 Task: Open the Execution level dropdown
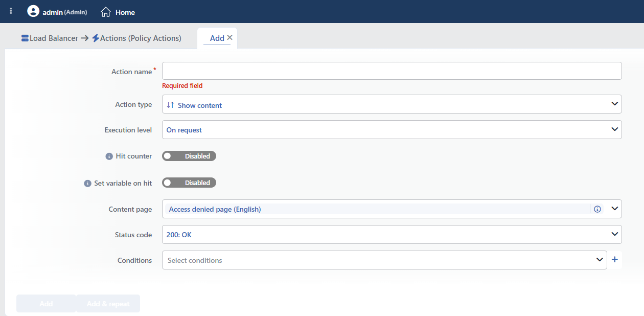pyautogui.click(x=392, y=130)
